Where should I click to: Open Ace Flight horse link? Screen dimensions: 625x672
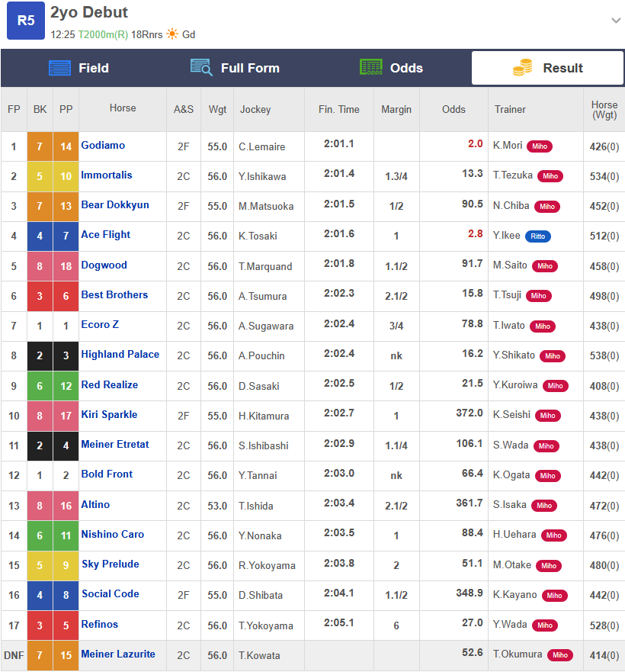tap(106, 234)
